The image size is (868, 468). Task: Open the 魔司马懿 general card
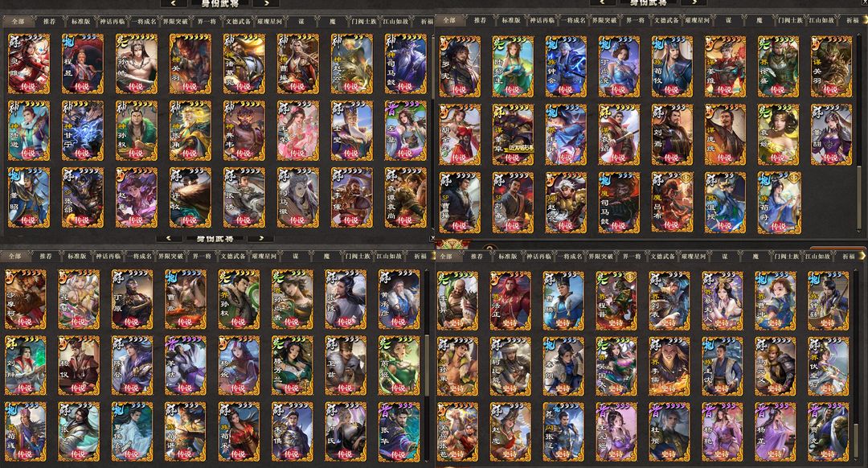(619, 202)
